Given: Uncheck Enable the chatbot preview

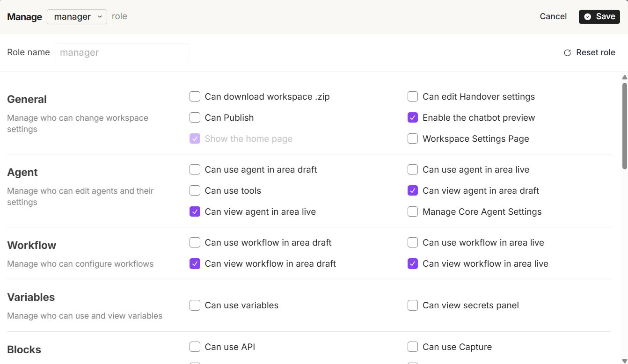Looking at the screenshot, I should click(412, 118).
